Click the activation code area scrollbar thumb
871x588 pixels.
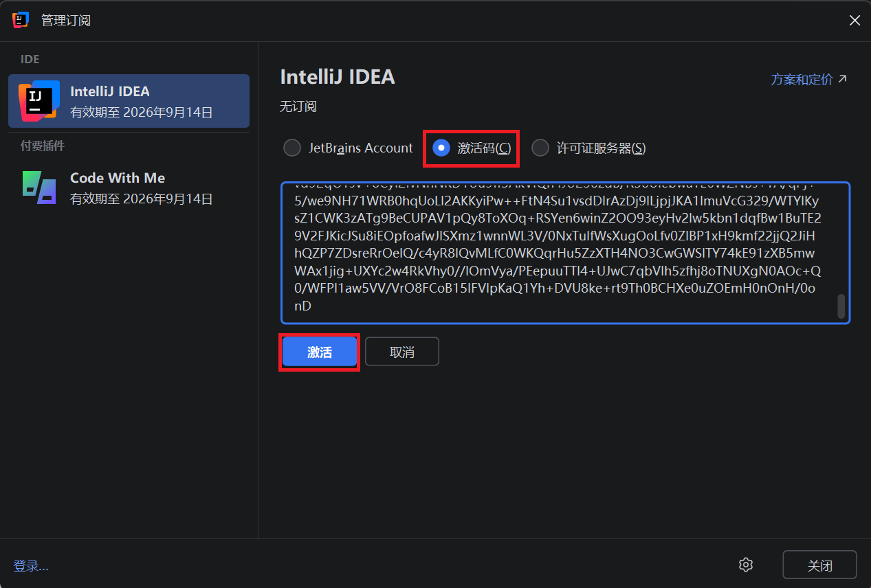pyautogui.click(x=841, y=306)
